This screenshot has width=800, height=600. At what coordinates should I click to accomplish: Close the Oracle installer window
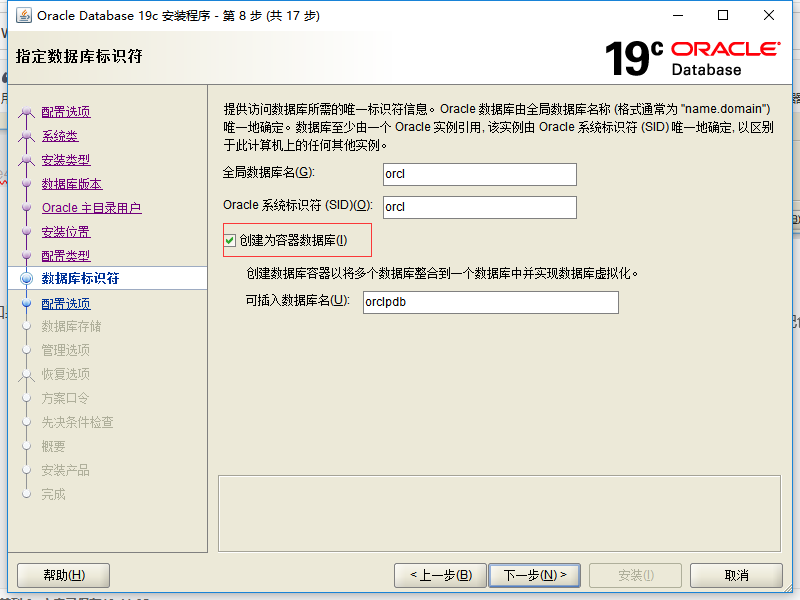pyautogui.click(x=769, y=15)
